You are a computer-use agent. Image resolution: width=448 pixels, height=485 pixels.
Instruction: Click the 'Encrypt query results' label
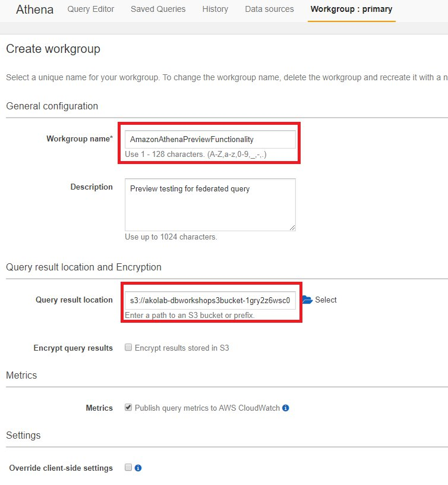pyautogui.click(x=73, y=348)
